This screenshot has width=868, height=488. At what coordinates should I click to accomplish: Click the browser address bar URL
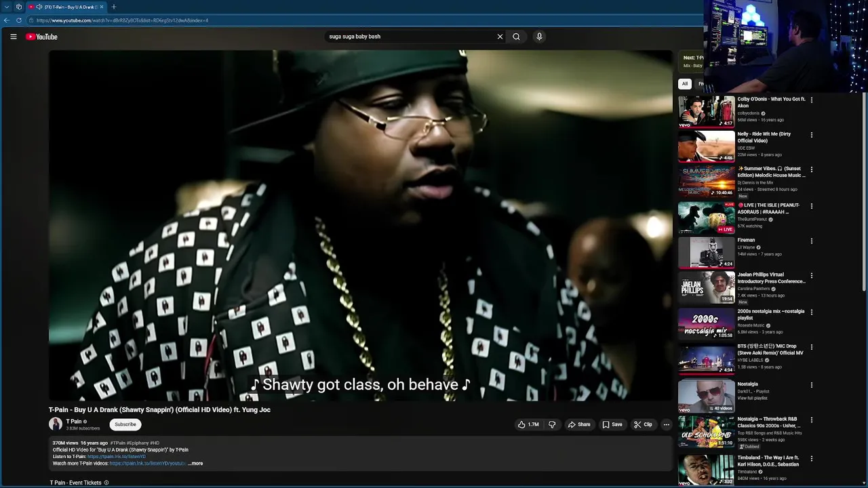pyautogui.click(x=122, y=20)
